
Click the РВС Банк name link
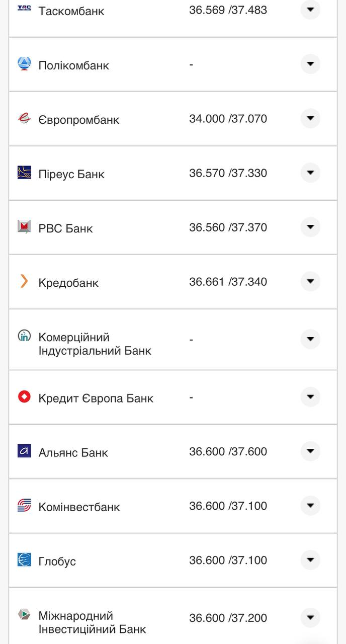66,228
